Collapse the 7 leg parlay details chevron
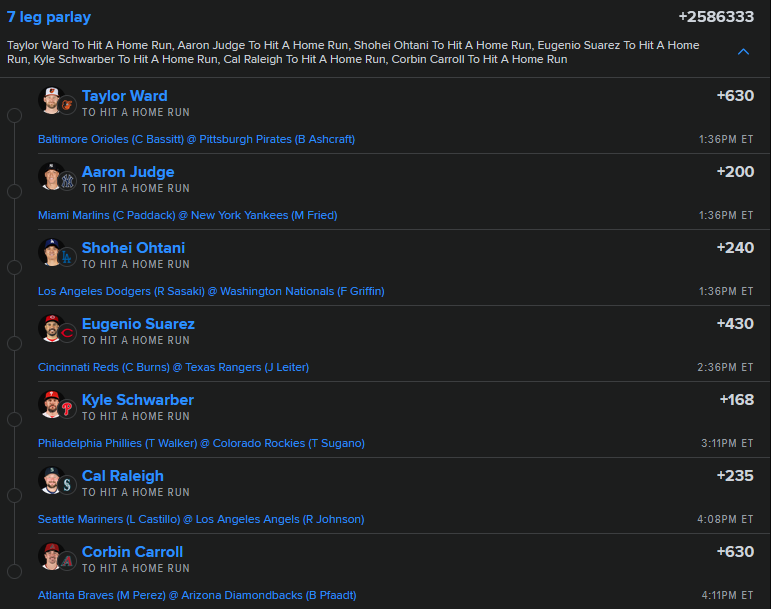The width and height of the screenshot is (771, 609). (x=743, y=52)
